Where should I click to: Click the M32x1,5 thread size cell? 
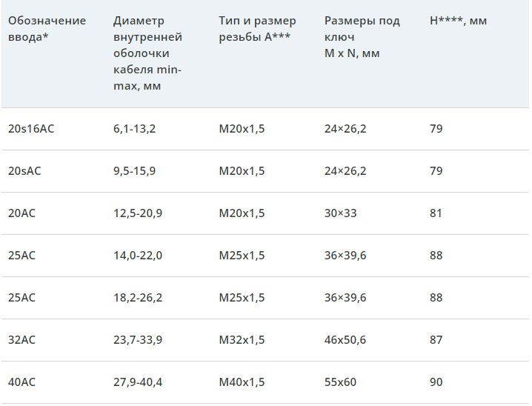242,340
